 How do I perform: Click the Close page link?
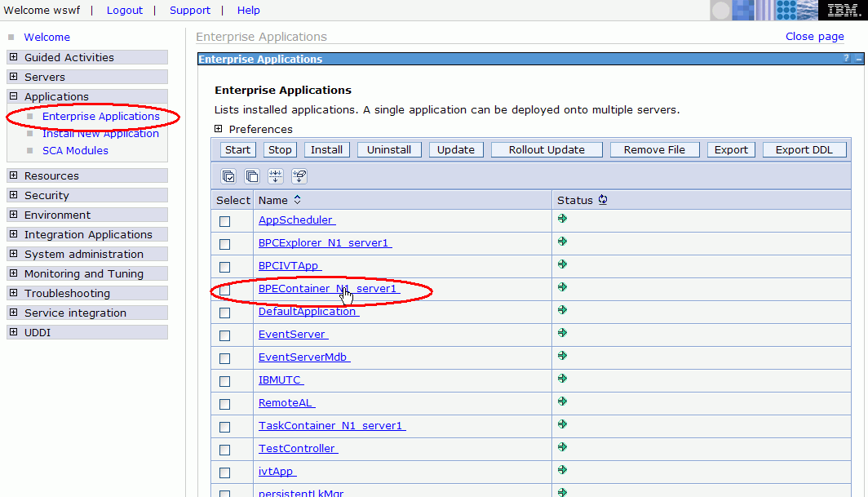click(x=815, y=37)
